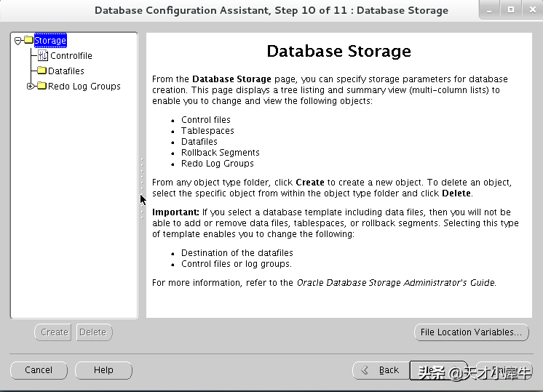Open File Location Variables dialog
543x392 pixels.
472,332
